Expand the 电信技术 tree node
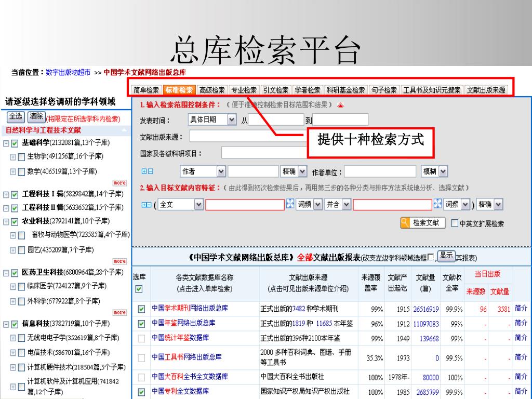The image size is (532, 399). (13, 353)
